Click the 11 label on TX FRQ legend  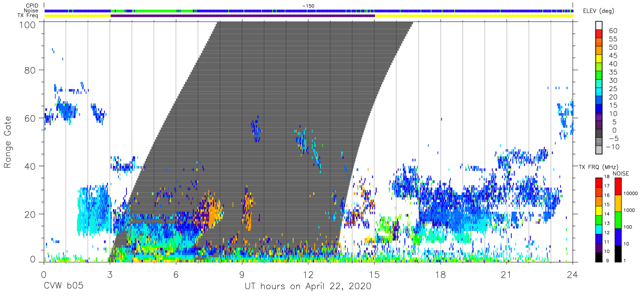click(606, 242)
